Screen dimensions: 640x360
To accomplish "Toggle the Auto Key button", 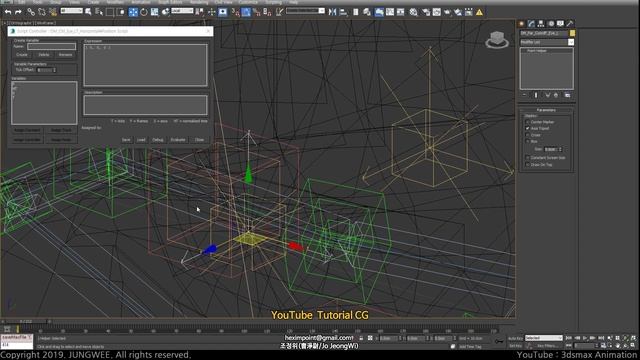I will 515,338.
